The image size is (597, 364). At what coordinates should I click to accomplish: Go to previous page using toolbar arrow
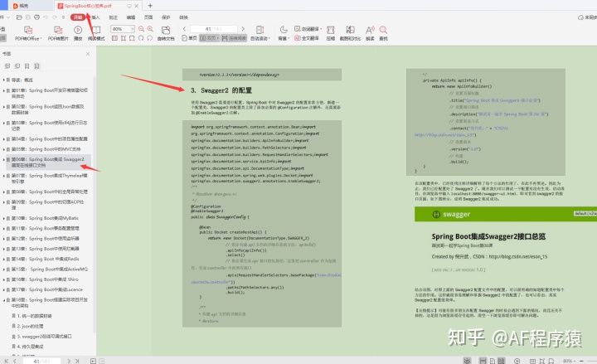pyautogui.click(x=184, y=29)
